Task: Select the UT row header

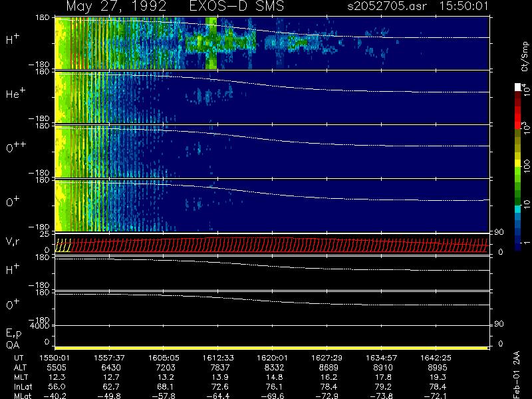Action: (x=19, y=358)
